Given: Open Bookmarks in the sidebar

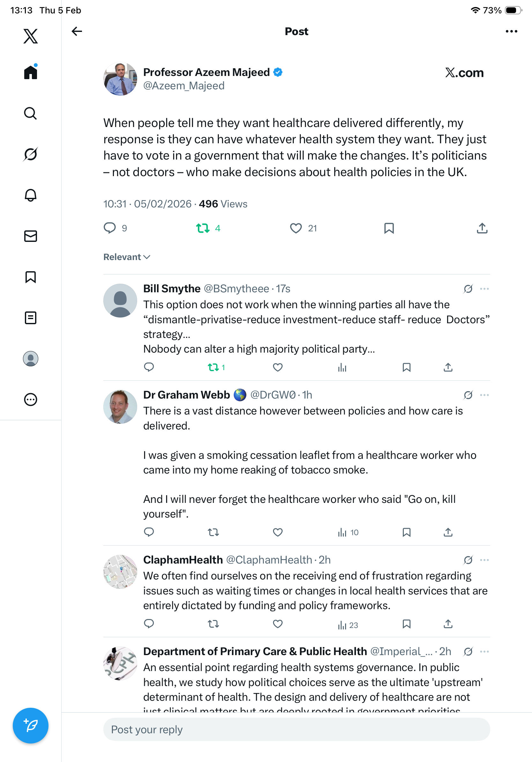Looking at the screenshot, I should point(31,277).
